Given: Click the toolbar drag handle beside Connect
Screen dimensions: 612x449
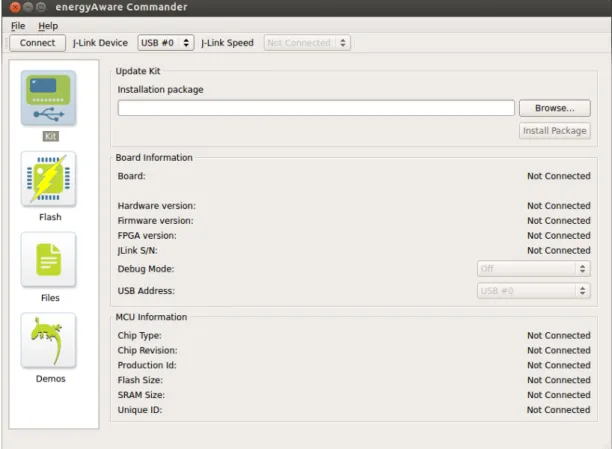Looking at the screenshot, I should 6,43.
